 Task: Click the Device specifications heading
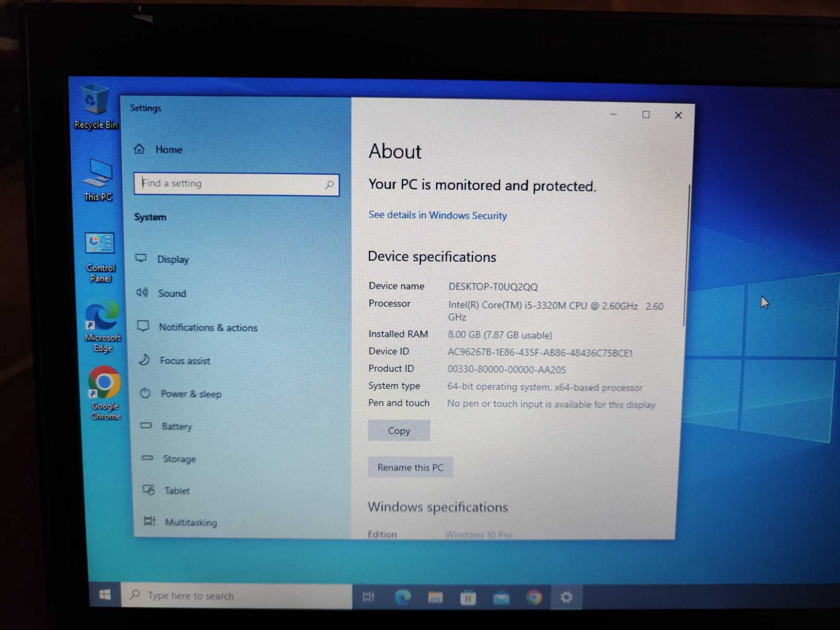(432, 256)
